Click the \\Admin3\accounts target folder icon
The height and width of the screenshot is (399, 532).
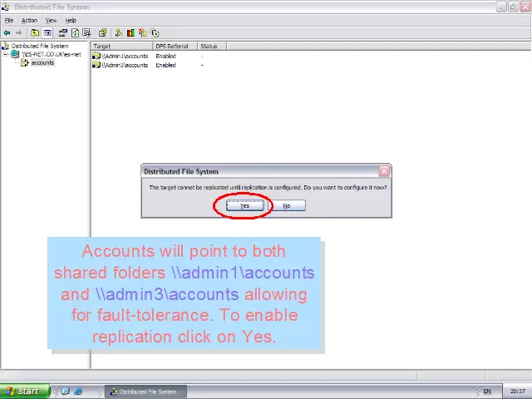pyautogui.click(x=96, y=65)
